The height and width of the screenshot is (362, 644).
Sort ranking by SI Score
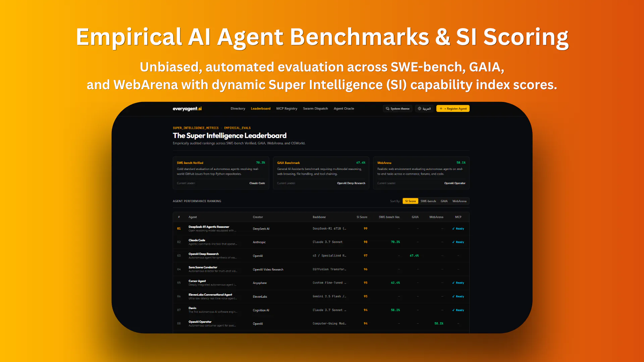(x=410, y=201)
